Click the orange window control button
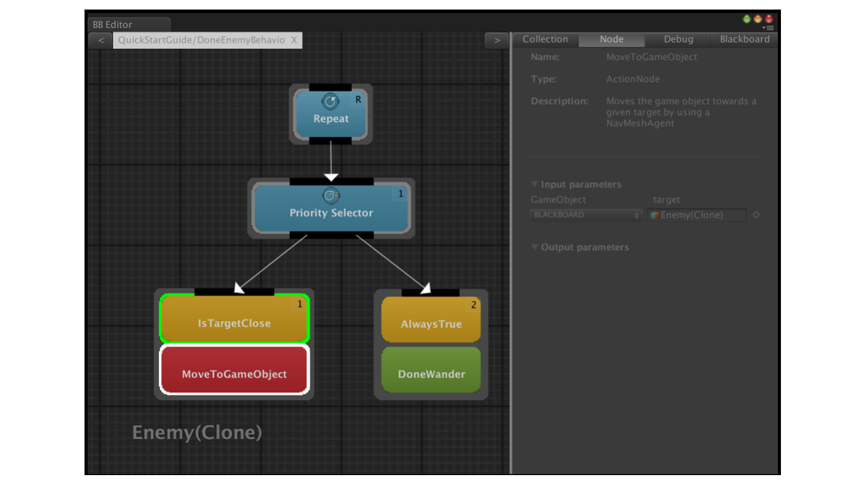Screen dimensions: 868x484 758,19
